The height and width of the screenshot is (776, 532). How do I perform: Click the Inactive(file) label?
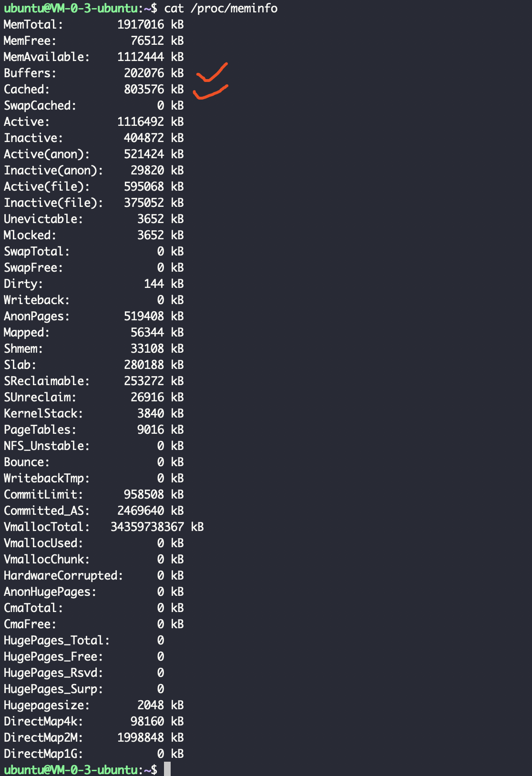pyautogui.click(x=53, y=203)
